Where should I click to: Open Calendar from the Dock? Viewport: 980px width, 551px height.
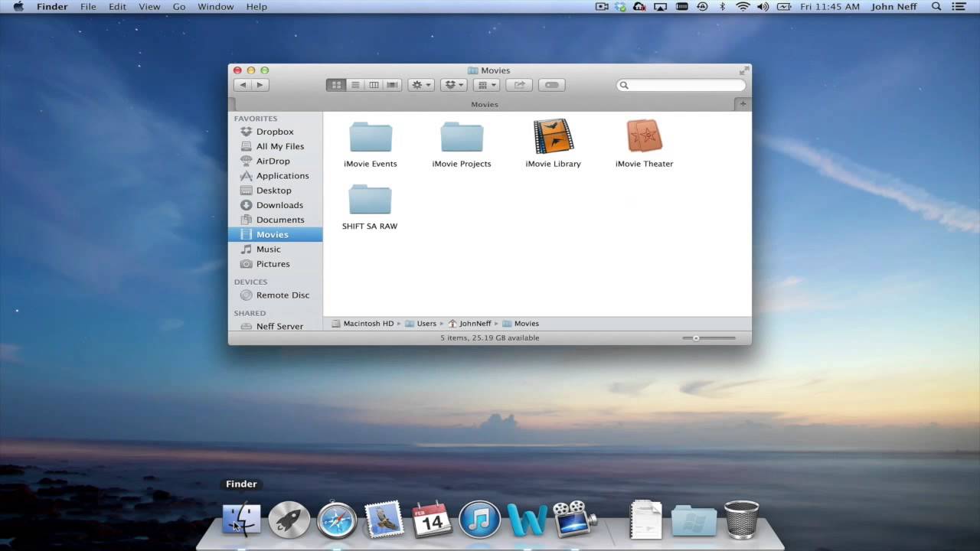pyautogui.click(x=432, y=520)
